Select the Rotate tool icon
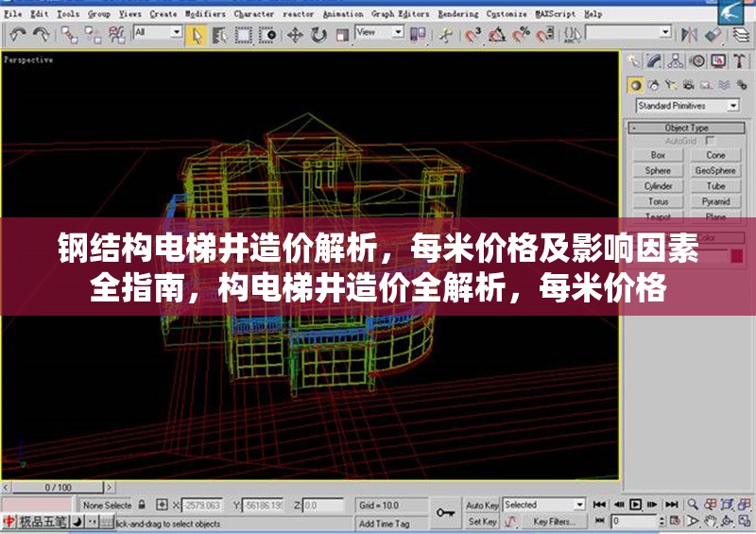The image size is (756, 534). click(x=318, y=35)
